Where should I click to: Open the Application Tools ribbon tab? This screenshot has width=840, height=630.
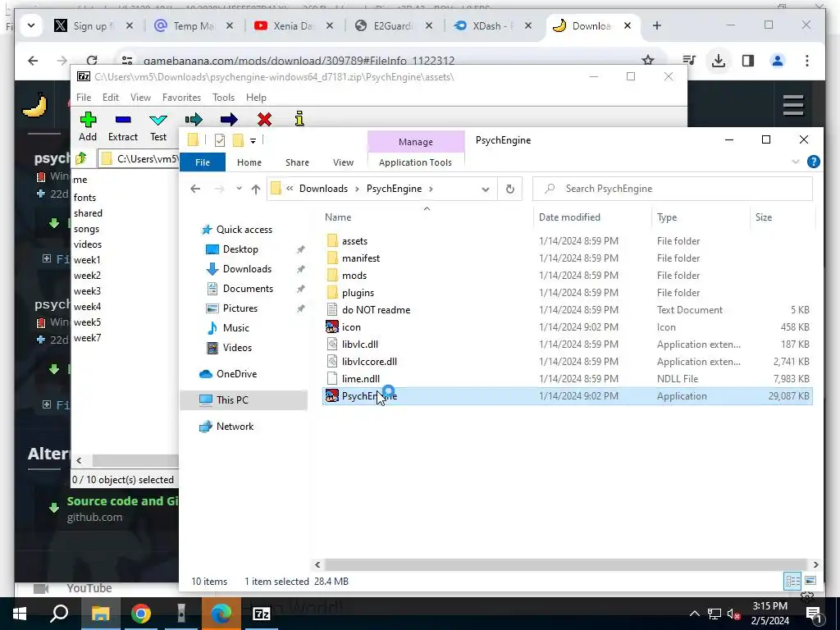415,162
